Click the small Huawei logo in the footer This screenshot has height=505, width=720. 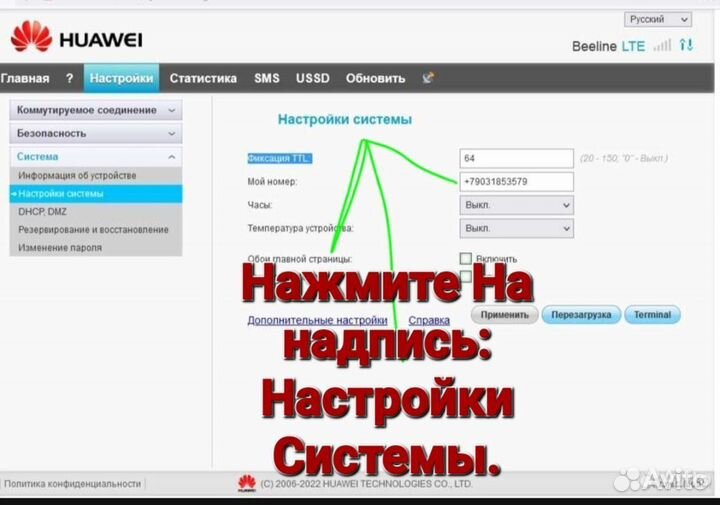[247, 483]
